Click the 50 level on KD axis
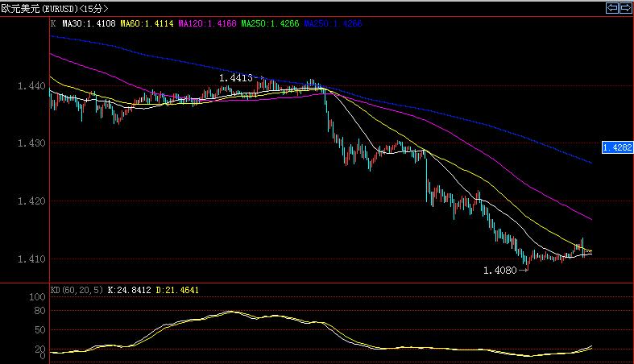This screenshot has width=634, height=364. coord(39,330)
